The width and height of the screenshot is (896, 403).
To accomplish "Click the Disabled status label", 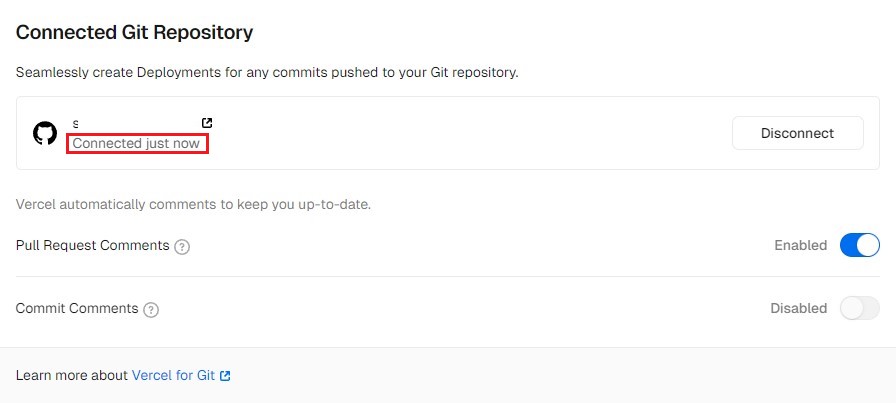I will tap(798, 308).
